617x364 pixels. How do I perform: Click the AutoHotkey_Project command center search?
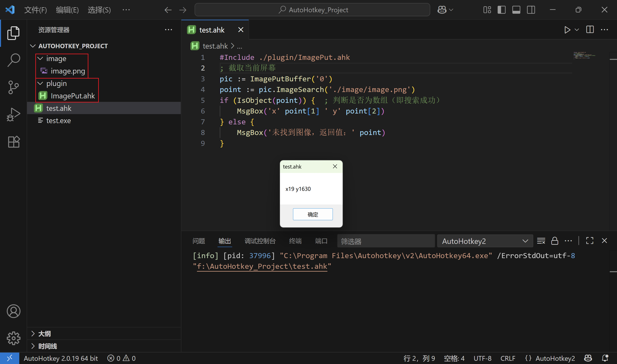pyautogui.click(x=312, y=10)
